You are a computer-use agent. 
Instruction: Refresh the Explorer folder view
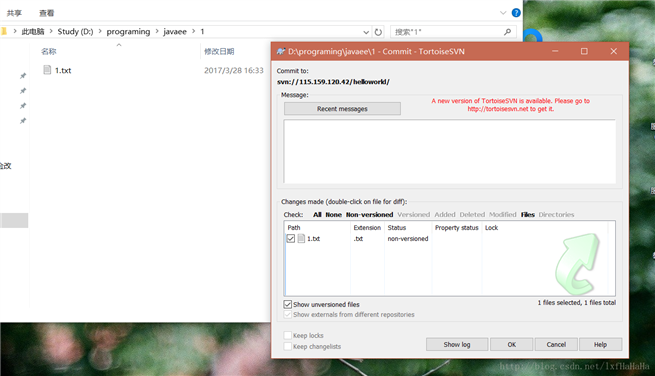pos(378,32)
